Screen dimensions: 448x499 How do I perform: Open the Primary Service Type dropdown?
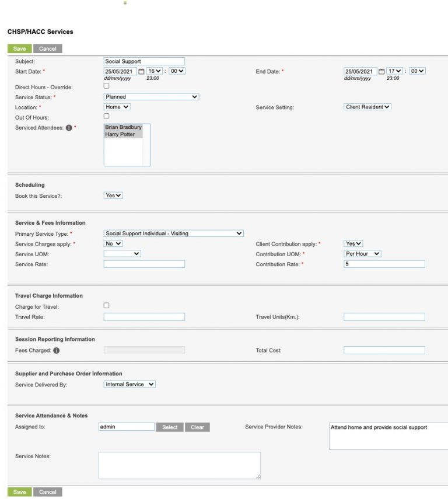(x=173, y=233)
